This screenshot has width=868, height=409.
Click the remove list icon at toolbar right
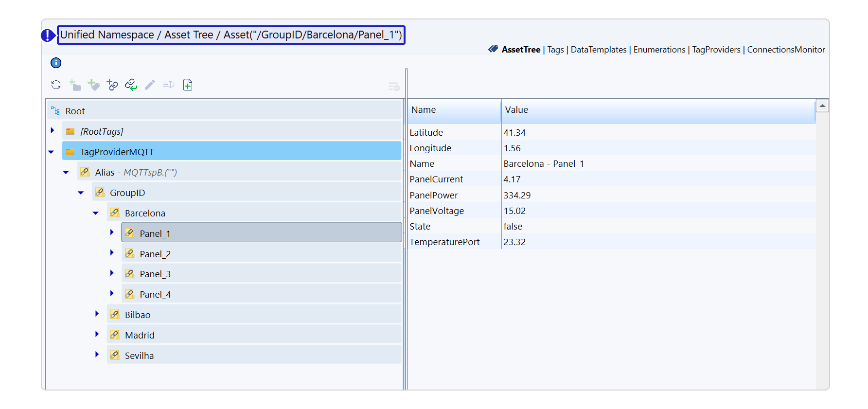point(393,87)
